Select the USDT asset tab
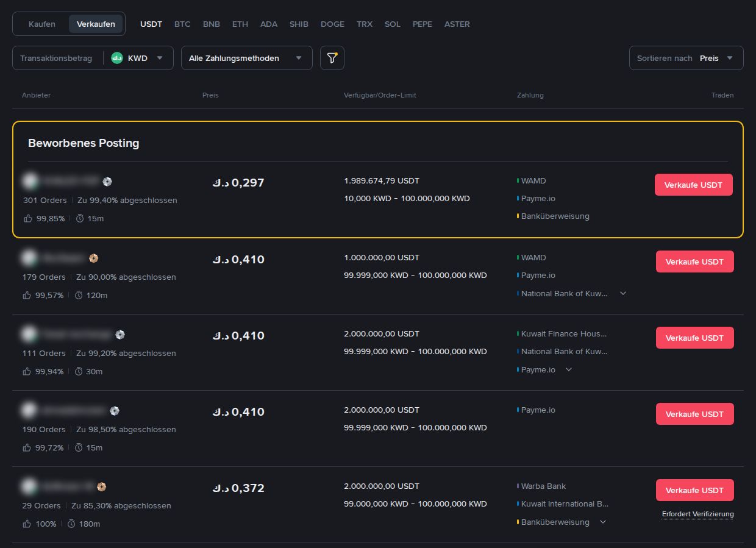Image resolution: width=756 pixels, height=548 pixels. 151,24
